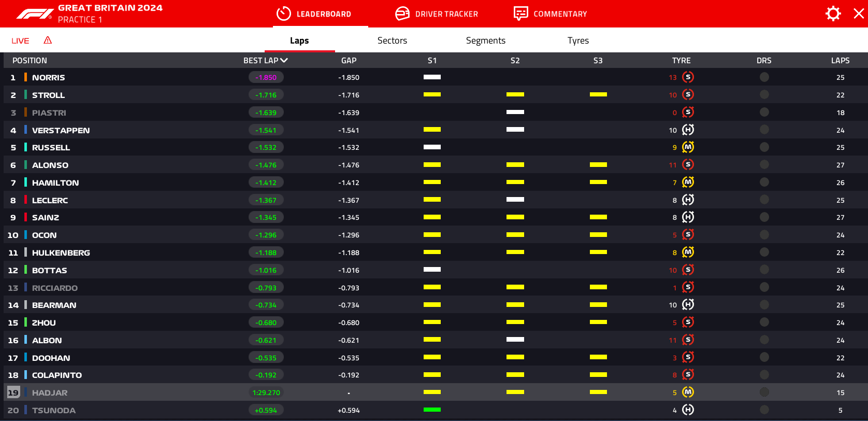Select the NORRIS driver row name
This screenshot has width=868, height=421.
(49, 78)
